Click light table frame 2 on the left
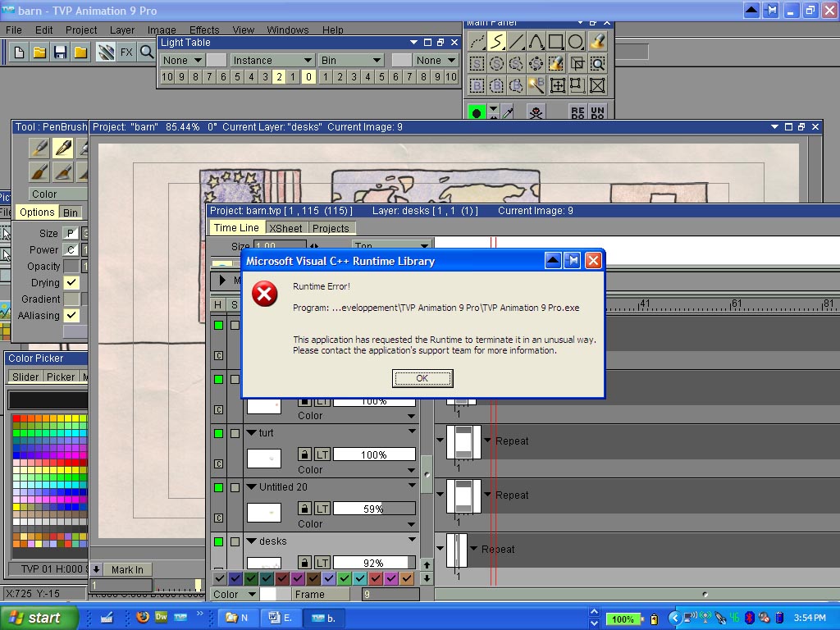This screenshot has width=840, height=630. click(x=279, y=76)
